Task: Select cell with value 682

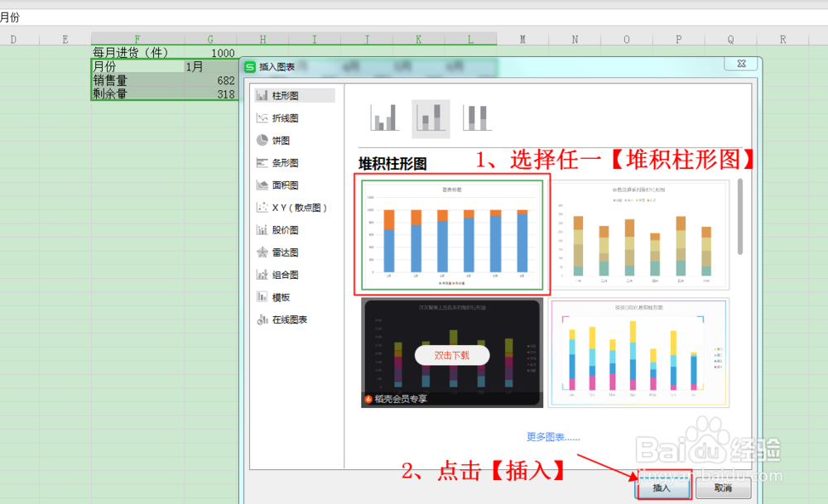Action: click(210, 80)
